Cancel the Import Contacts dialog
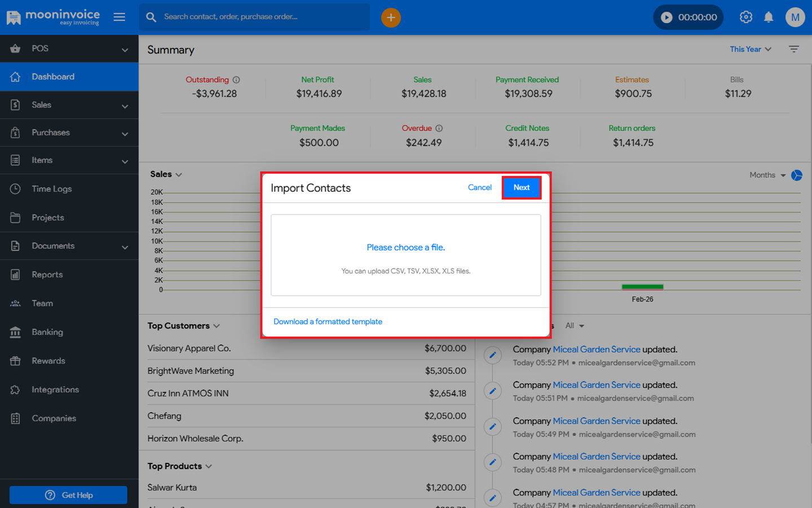The width and height of the screenshot is (812, 508). click(479, 187)
